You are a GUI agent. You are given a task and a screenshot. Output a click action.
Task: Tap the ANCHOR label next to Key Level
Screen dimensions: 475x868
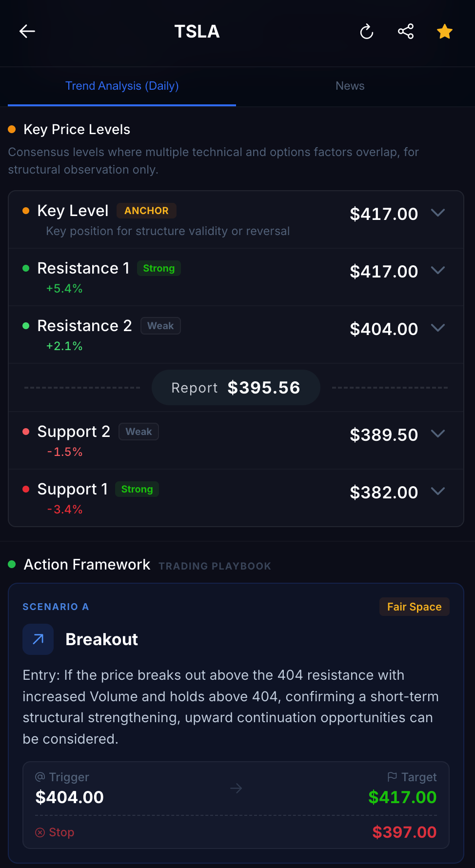[x=146, y=210]
